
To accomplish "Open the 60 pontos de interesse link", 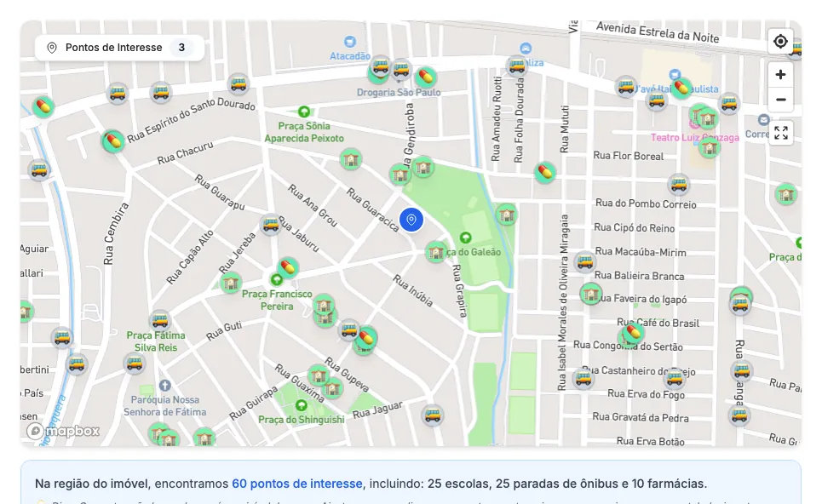I will click(296, 484).
